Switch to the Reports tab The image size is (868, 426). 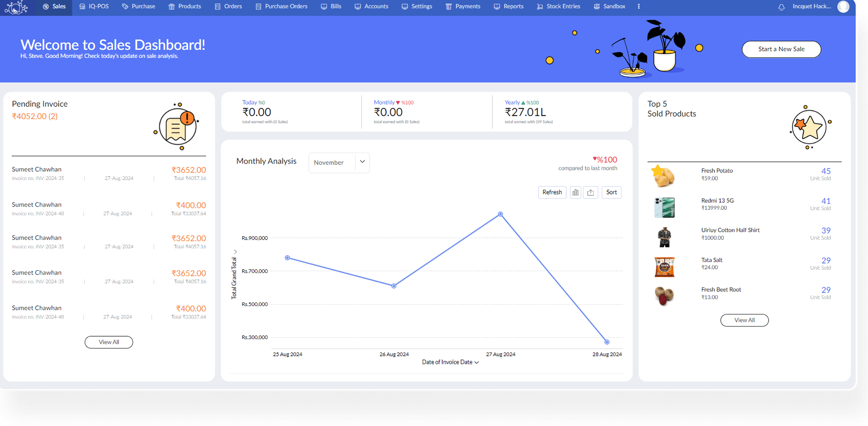point(508,6)
